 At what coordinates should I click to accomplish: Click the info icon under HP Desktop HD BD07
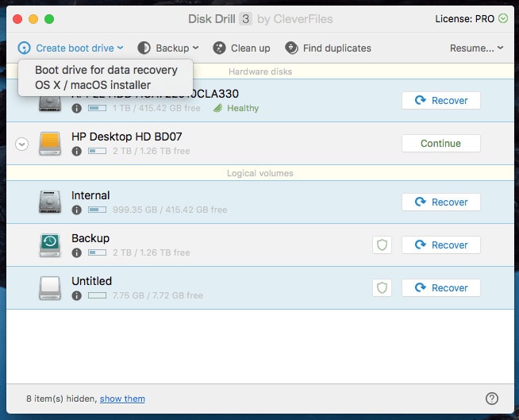pos(77,151)
